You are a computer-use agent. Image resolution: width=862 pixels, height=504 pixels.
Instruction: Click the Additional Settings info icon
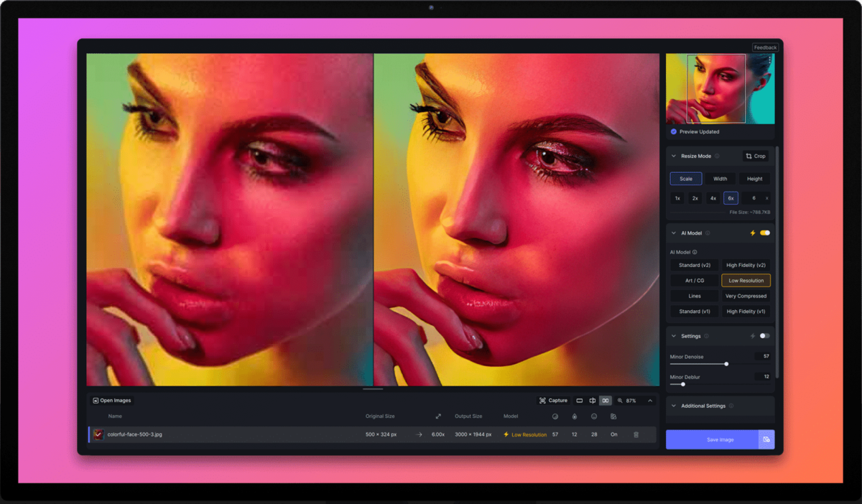[731, 406]
